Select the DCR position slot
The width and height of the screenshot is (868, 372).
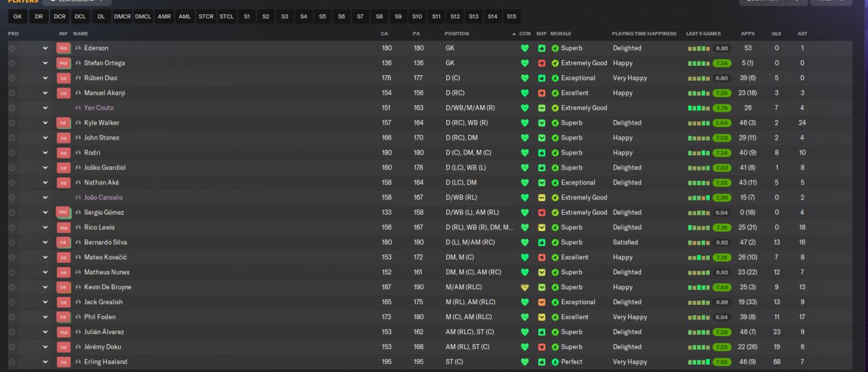pyautogui.click(x=60, y=16)
